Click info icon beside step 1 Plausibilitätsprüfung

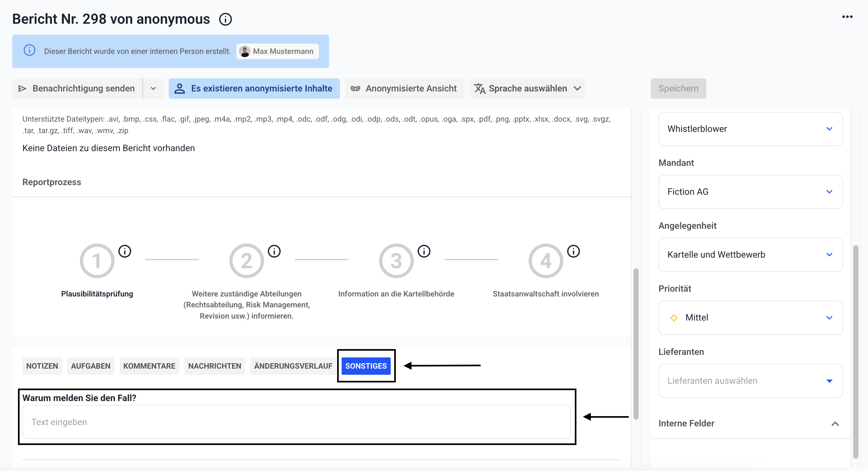pyautogui.click(x=125, y=251)
